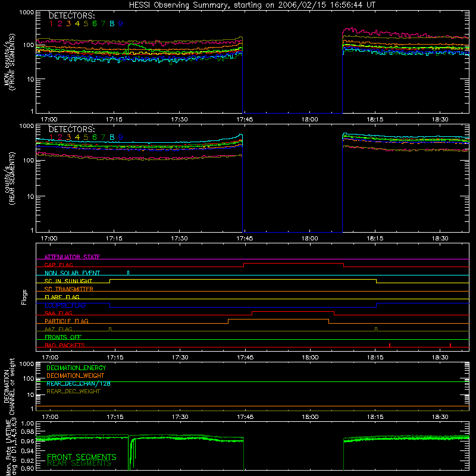The image size is (476, 476).
Task: Click the 'MON. counts/s (FRONT SEGMENTS)' axis label
Action: coord(10,62)
